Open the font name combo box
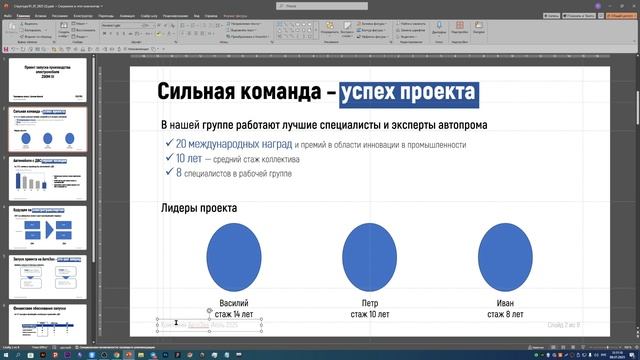Image resolution: width=640 pixels, height=360 pixels. [x=121, y=26]
